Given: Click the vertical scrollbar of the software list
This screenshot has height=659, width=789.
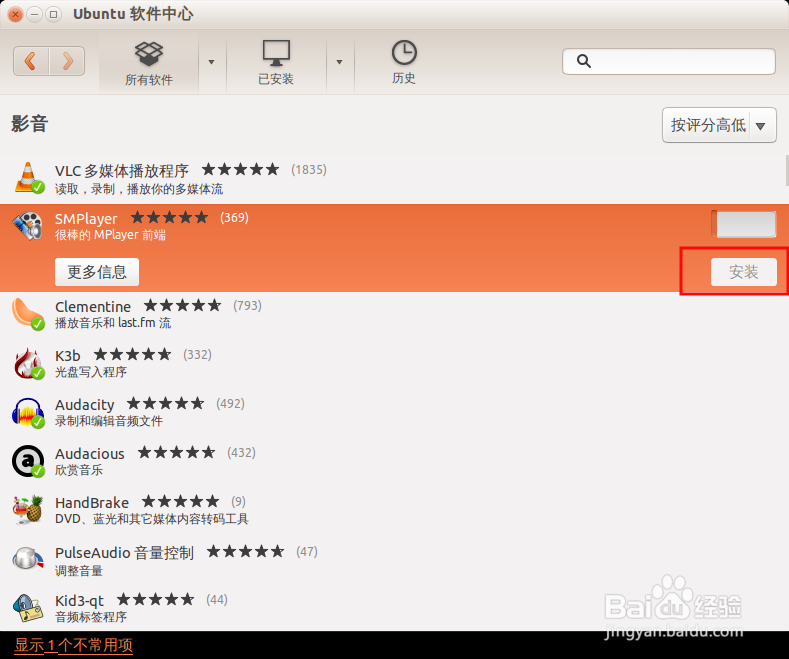Looking at the screenshot, I should (786, 171).
